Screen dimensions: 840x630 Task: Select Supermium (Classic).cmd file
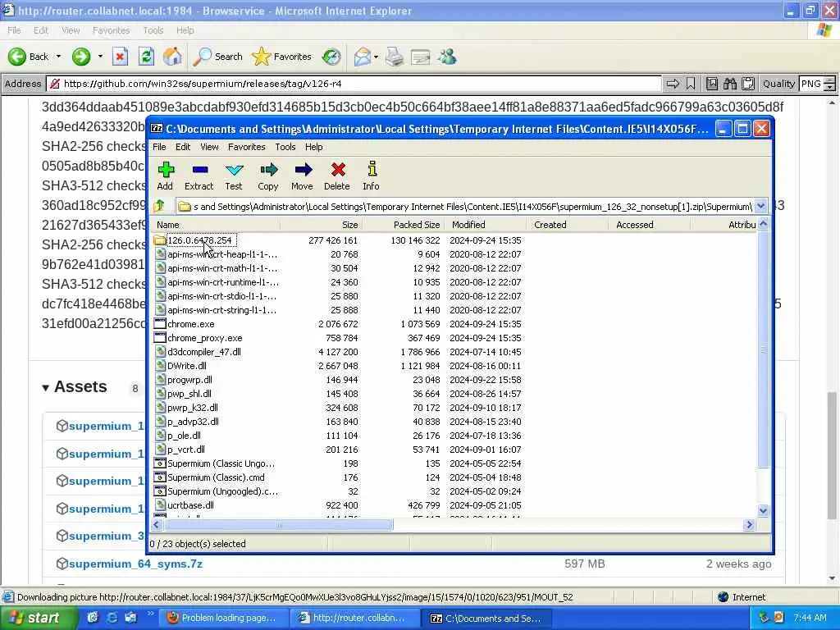(x=216, y=477)
